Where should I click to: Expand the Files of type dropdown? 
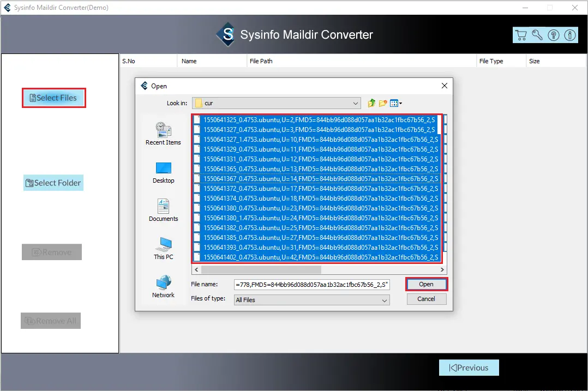point(384,300)
